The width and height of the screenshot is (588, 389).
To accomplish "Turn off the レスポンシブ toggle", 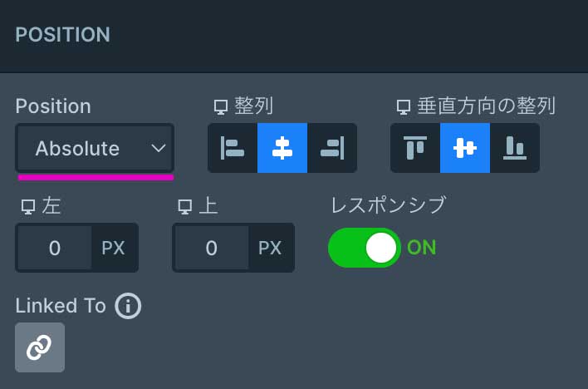I will 365,248.
